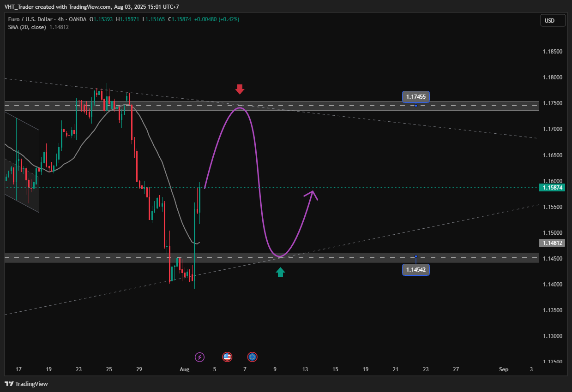Click date label 29 on time axis
The width and height of the screenshot is (572, 392).
click(x=139, y=369)
